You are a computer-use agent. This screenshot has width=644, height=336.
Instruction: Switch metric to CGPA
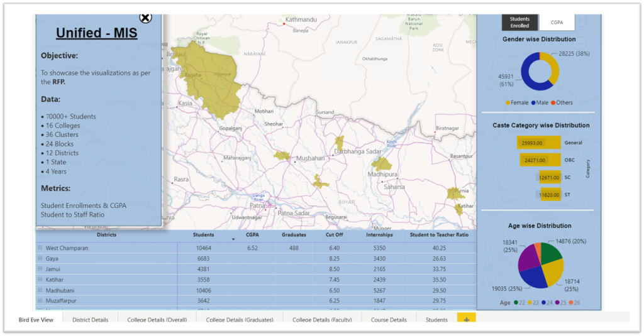[557, 22]
